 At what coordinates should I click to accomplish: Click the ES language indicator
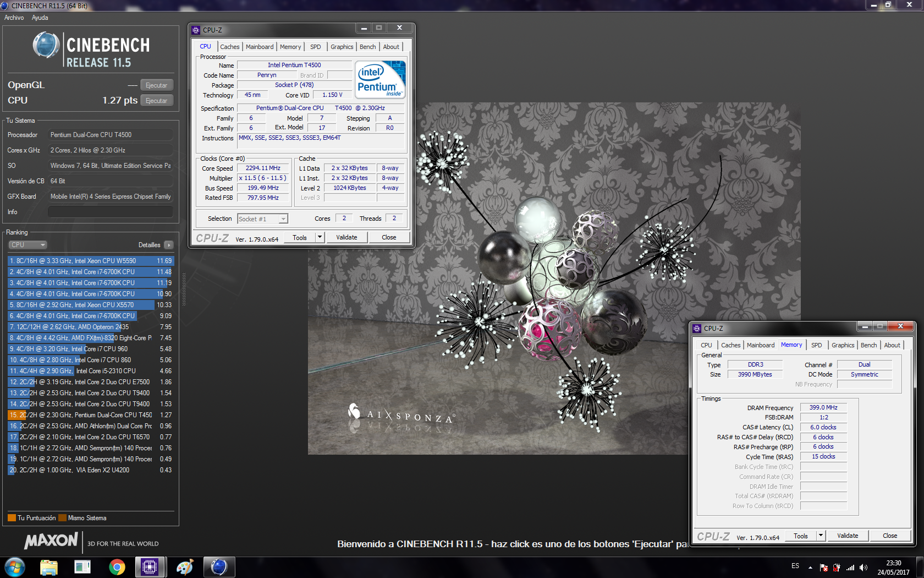point(795,566)
